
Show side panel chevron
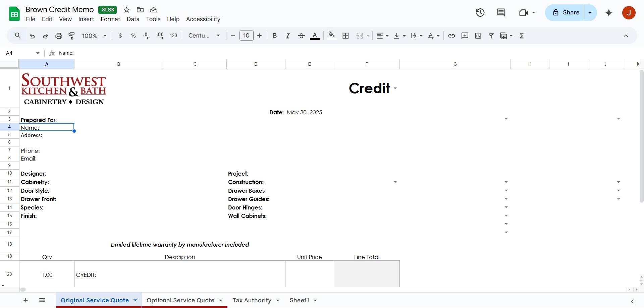coord(632,301)
